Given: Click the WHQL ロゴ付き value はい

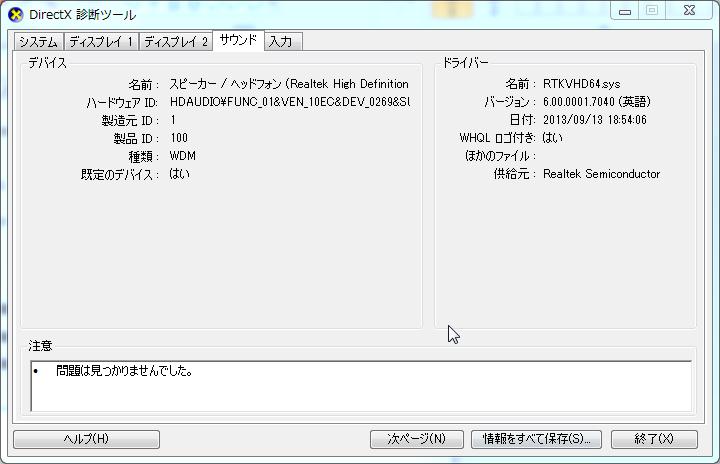Looking at the screenshot, I should click(552, 138).
